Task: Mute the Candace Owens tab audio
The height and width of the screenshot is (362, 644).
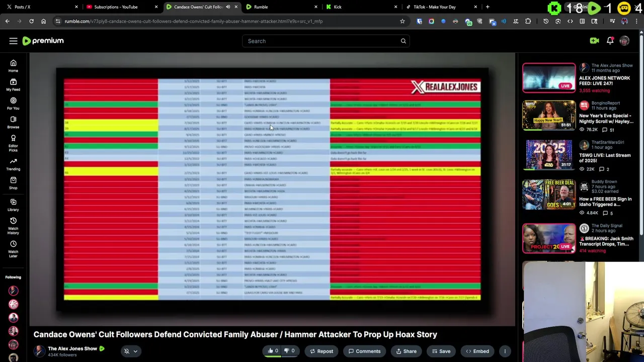Action: (228, 7)
